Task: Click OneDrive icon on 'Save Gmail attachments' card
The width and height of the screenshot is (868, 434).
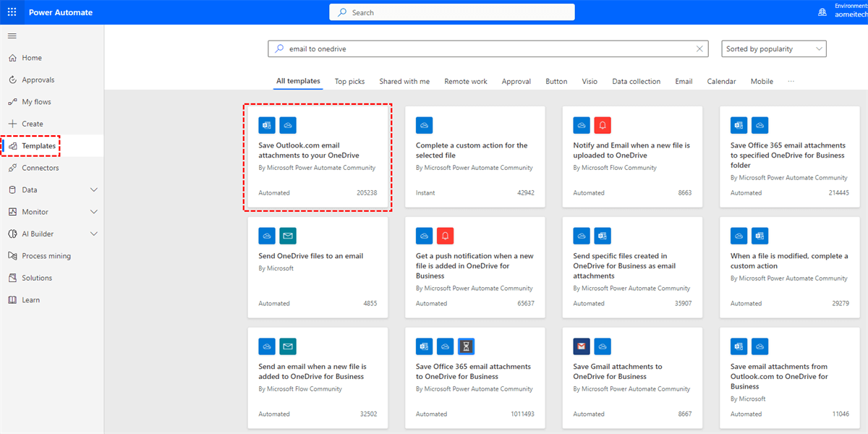Action: (x=603, y=346)
